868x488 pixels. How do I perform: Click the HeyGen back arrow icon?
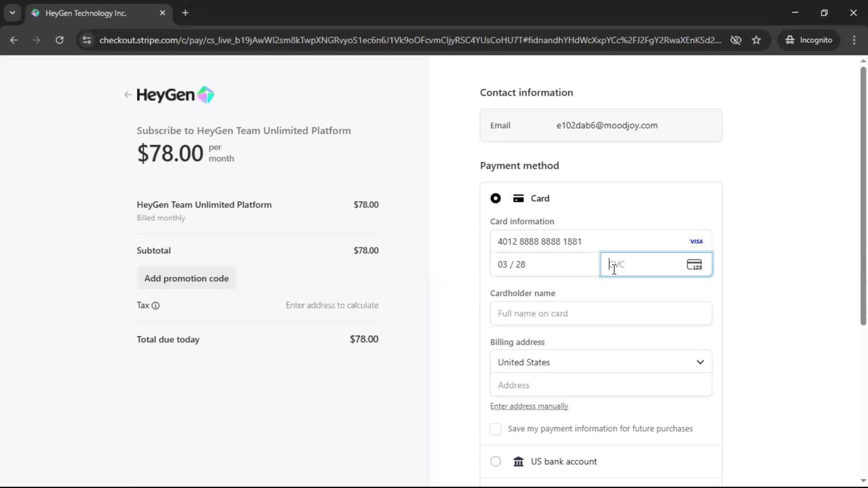click(127, 95)
